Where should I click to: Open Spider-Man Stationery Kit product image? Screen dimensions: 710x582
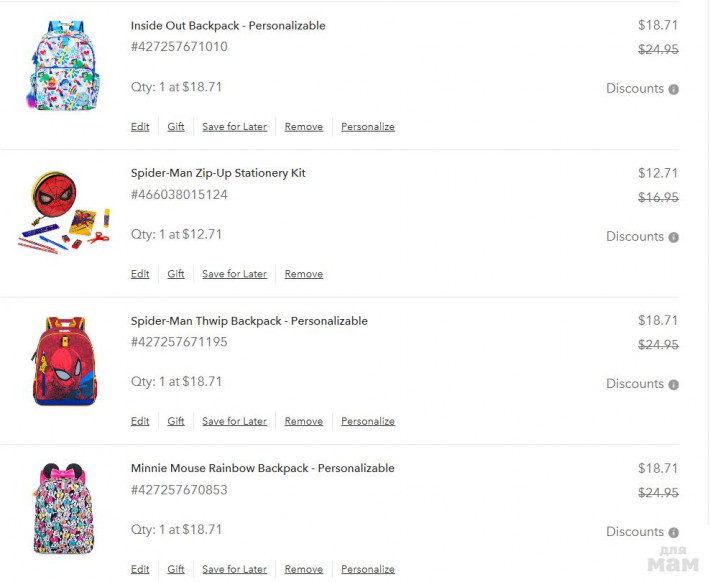(x=62, y=212)
